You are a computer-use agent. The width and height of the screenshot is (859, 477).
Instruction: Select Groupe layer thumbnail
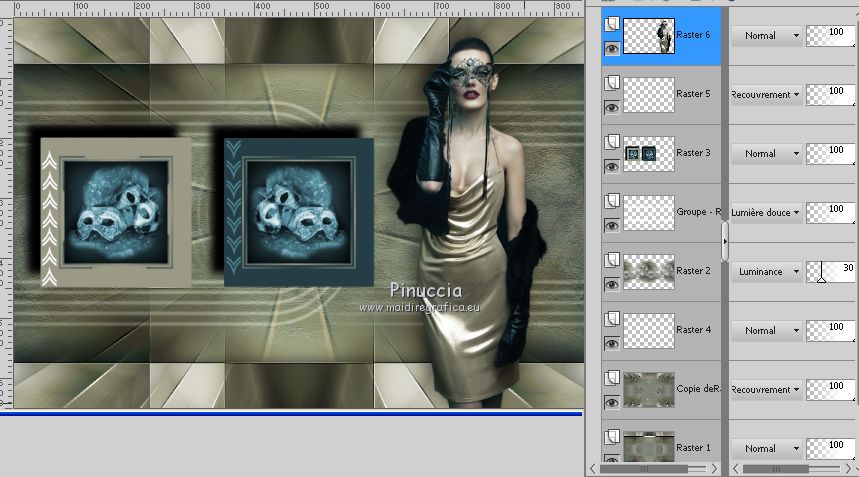[649, 212]
